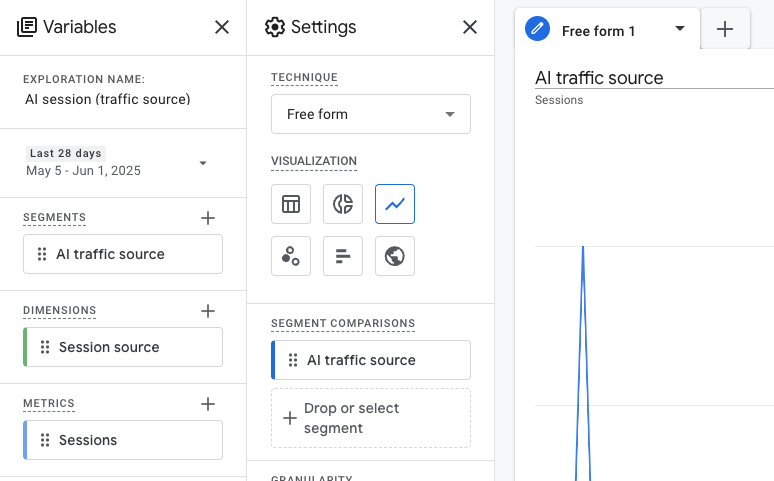Select the scatter plot visualization
Viewport: 774px width, 481px height.
[291, 256]
